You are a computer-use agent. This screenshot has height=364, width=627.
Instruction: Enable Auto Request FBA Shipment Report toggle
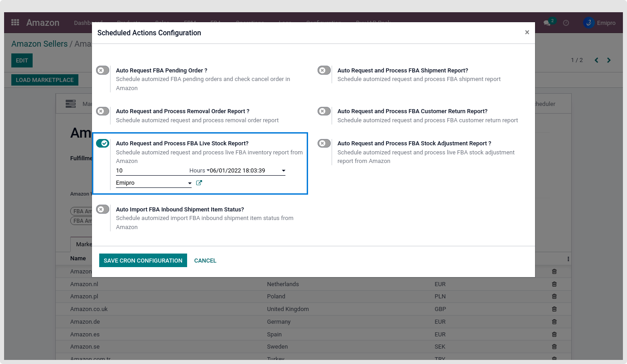pos(324,70)
